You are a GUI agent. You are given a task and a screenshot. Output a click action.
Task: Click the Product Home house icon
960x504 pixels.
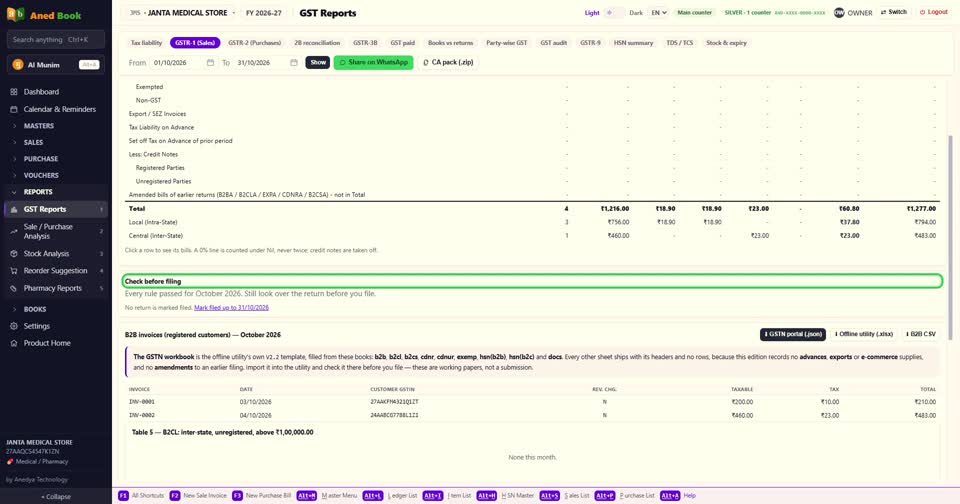click(13, 344)
